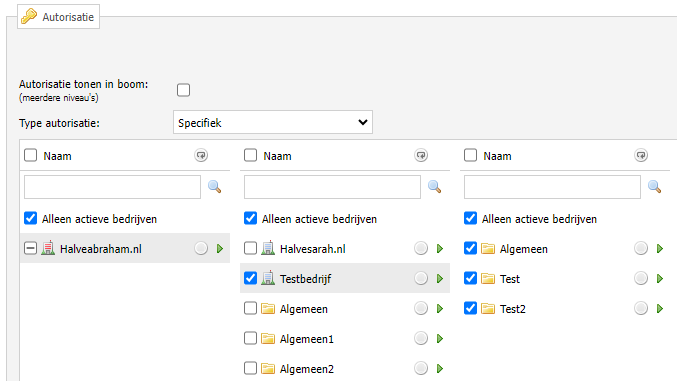Focus the search field in first column
677x381 pixels.
coord(112,187)
